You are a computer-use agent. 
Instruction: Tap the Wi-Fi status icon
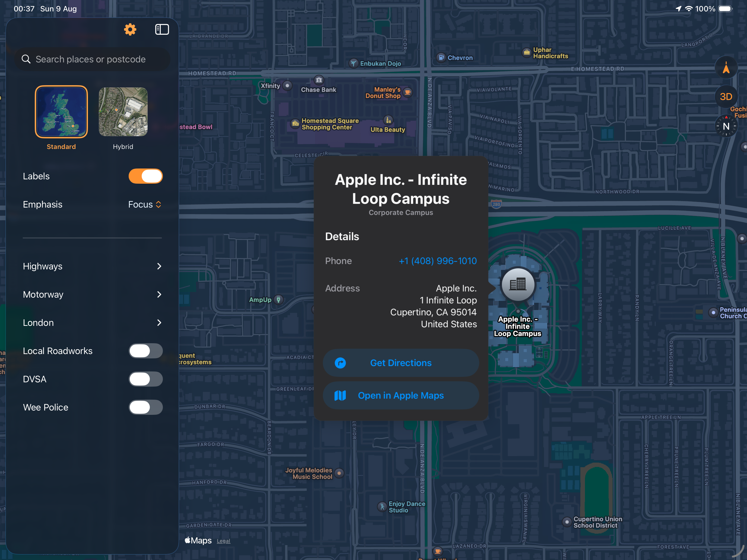click(689, 9)
